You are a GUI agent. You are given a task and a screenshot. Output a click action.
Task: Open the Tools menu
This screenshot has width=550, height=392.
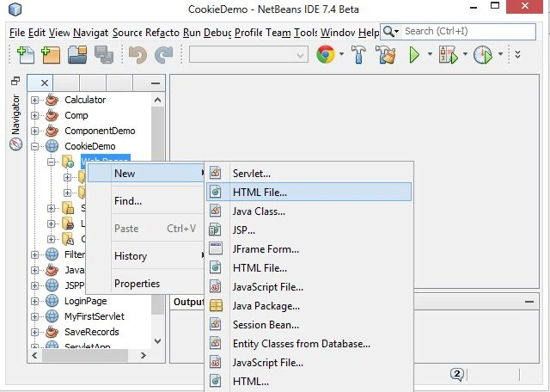click(306, 33)
